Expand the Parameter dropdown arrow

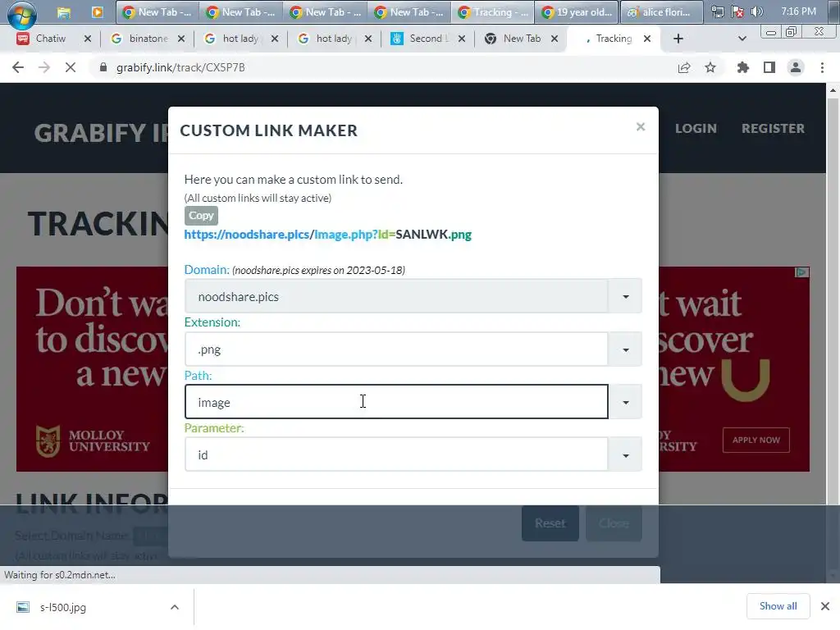point(625,454)
